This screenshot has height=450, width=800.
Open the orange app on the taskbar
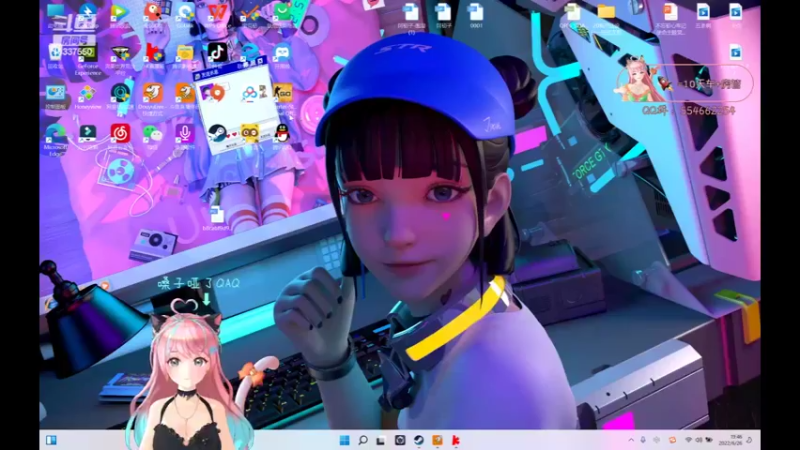point(437,440)
